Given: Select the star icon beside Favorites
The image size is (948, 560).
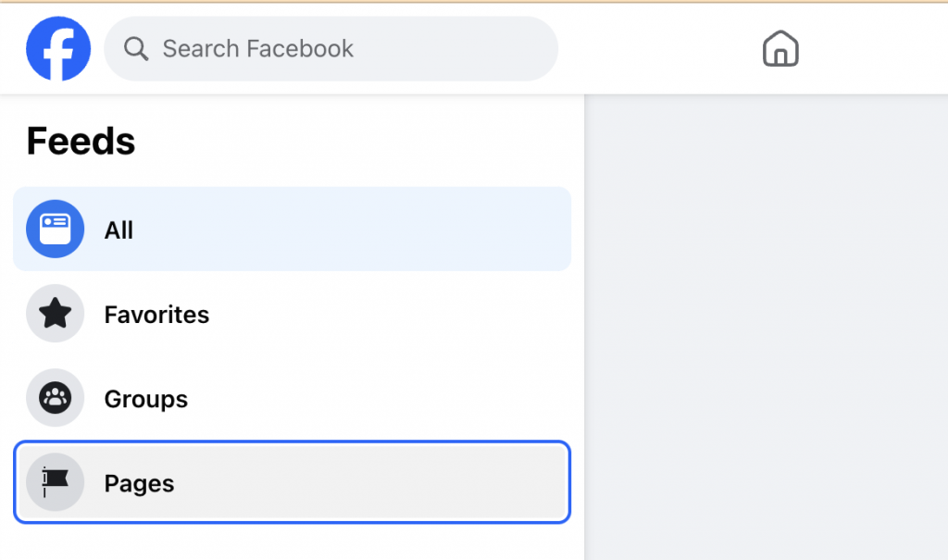Looking at the screenshot, I should [x=53, y=314].
